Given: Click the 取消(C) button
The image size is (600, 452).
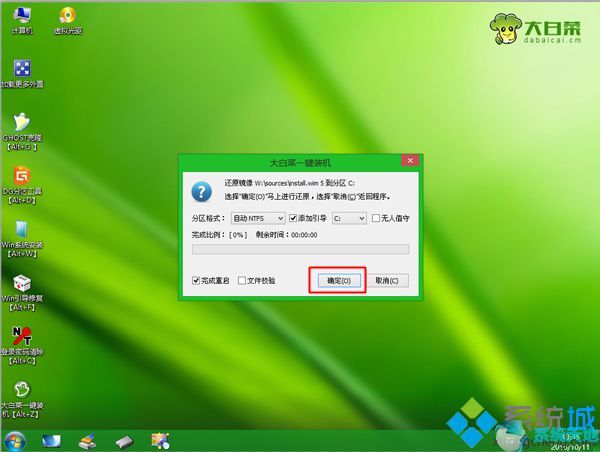Looking at the screenshot, I should point(387,281).
